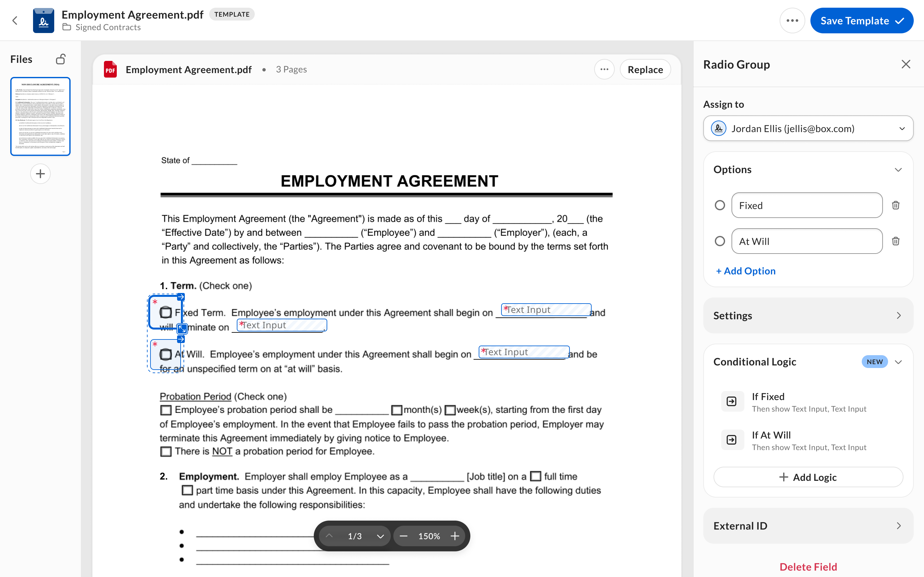Click the + Add Option link

pos(746,271)
